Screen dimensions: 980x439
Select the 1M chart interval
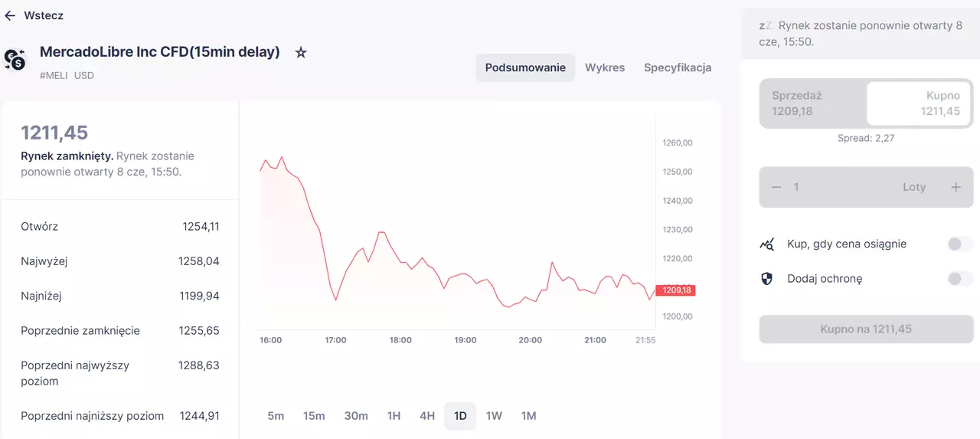coord(528,416)
